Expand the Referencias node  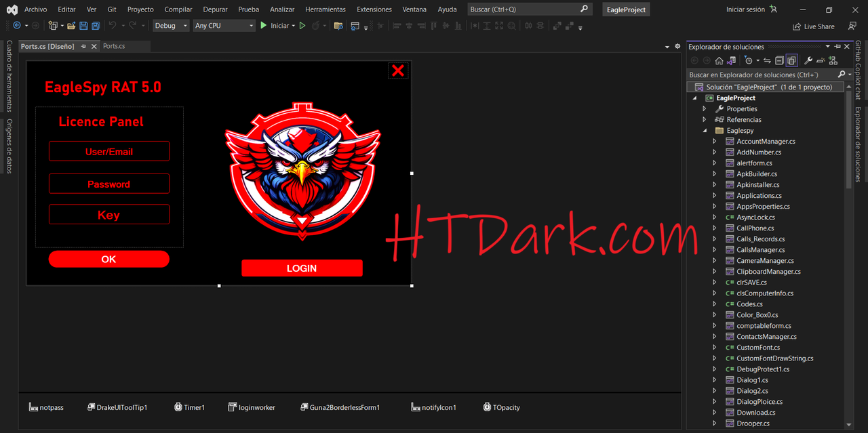coord(705,120)
